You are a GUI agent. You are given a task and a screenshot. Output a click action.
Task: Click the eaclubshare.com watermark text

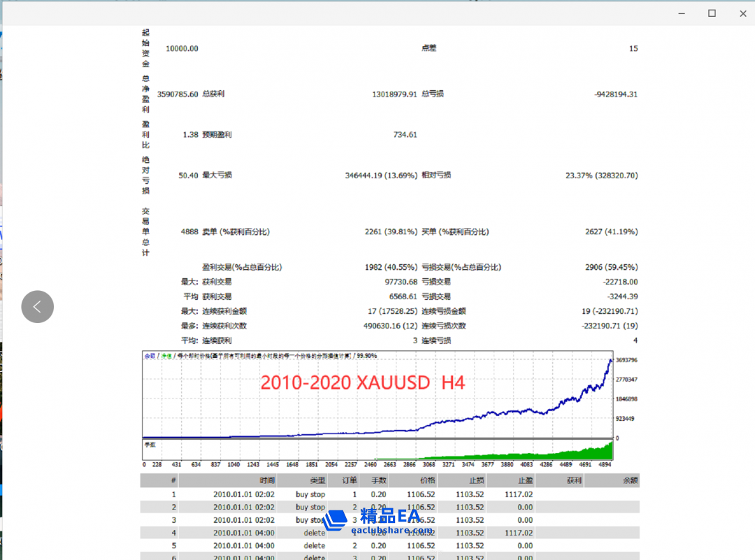point(391,530)
